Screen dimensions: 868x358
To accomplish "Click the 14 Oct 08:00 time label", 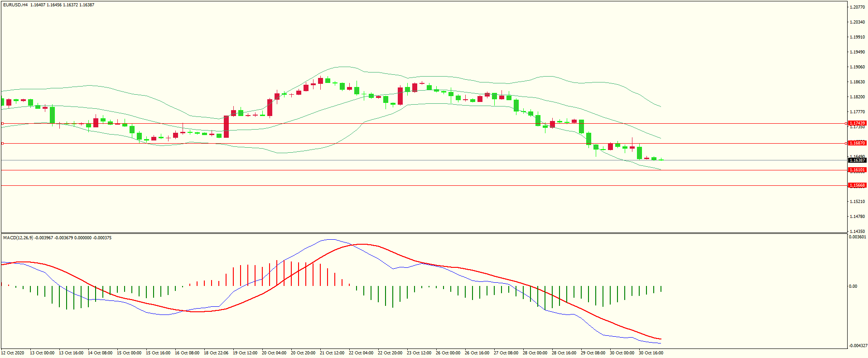I will [100, 353].
